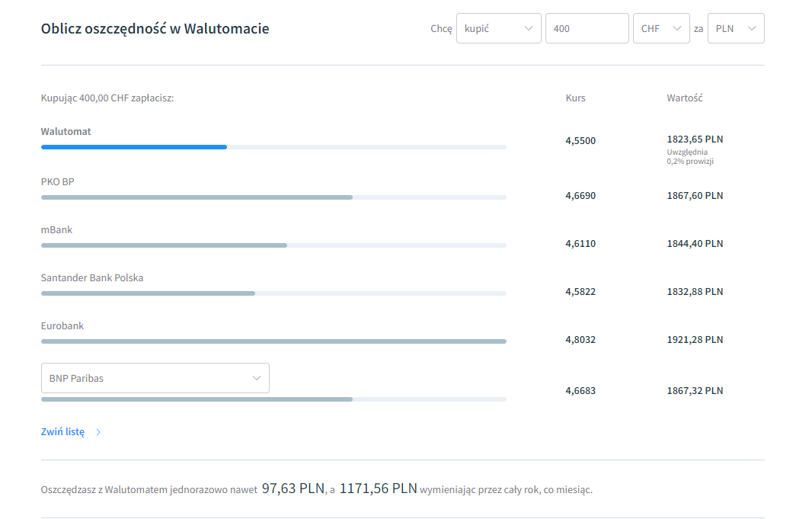Select the BNP Paribas rate 4,6683
This screenshot has height=519, width=812.
(x=580, y=391)
